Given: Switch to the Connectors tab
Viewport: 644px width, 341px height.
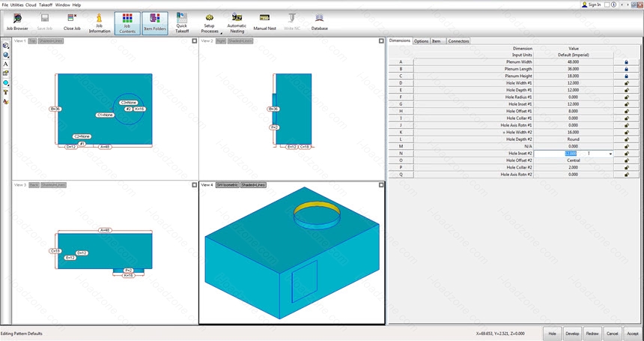Looking at the screenshot, I should click(458, 41).
